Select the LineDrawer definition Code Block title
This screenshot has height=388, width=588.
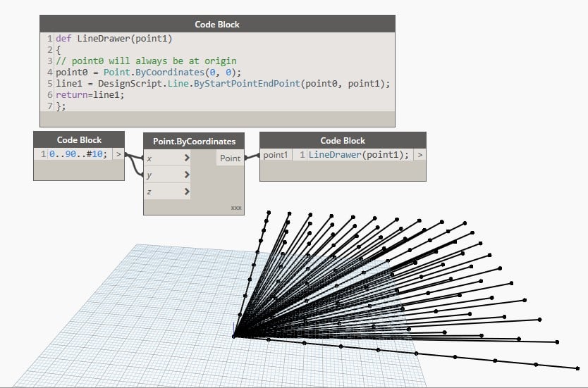(217, 24)
